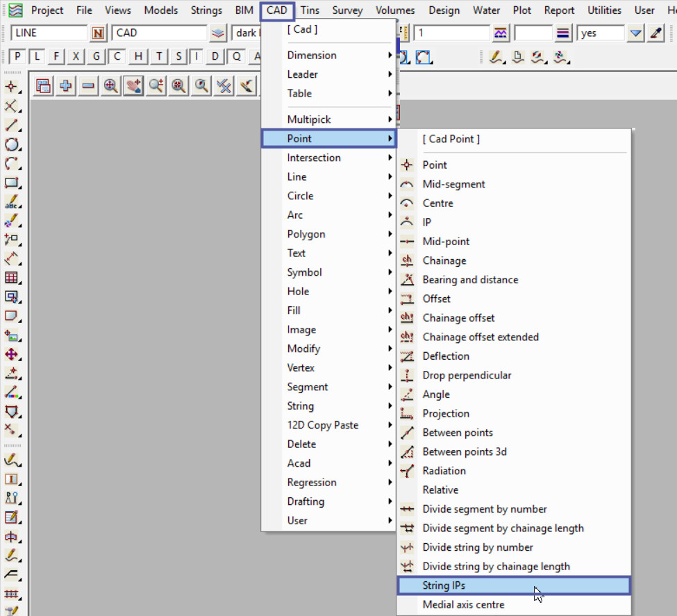Open the Tins menu
The image size is (677, 616).
(x=310, y=10)
